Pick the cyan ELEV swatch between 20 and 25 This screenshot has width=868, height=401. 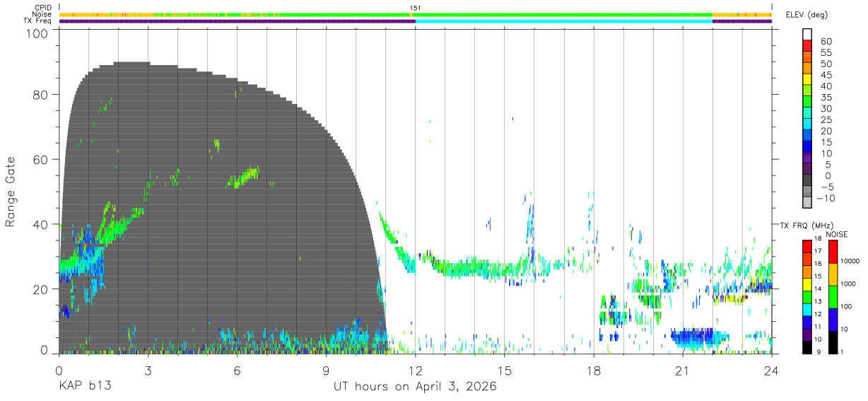(x=808, y=124)
